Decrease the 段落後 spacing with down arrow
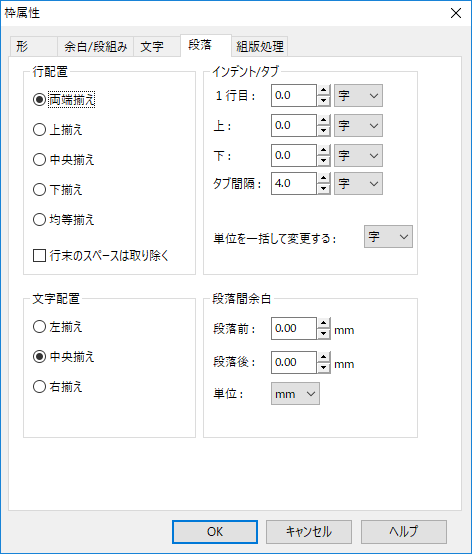The width and height of the screenshot is (472, 554). [323, 367]
